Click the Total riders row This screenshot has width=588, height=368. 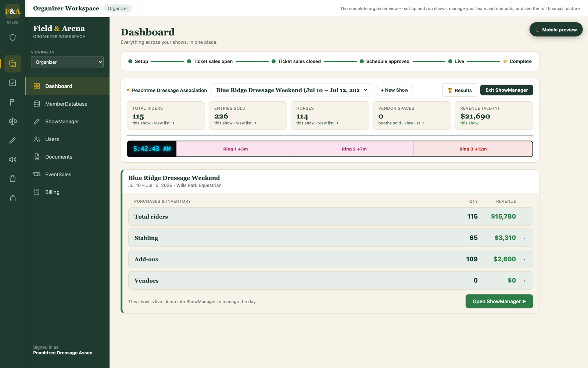[x=330, y=217]
